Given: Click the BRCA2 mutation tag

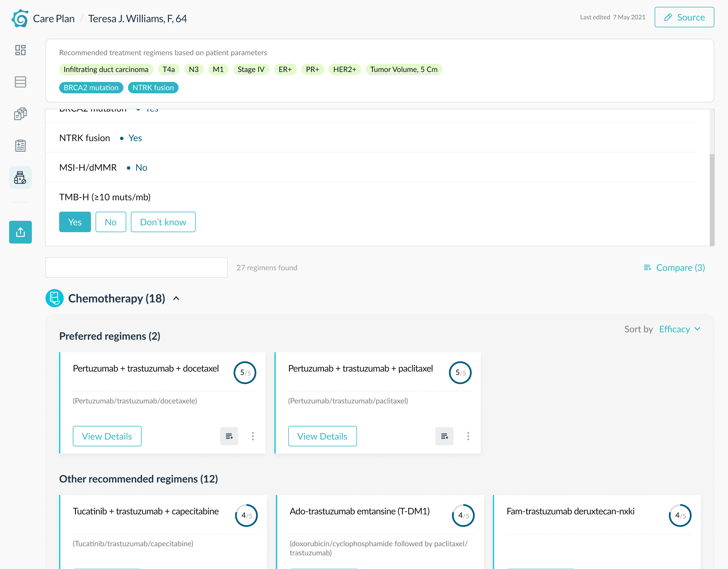Looking at the screenshot, I should [91, 88].
